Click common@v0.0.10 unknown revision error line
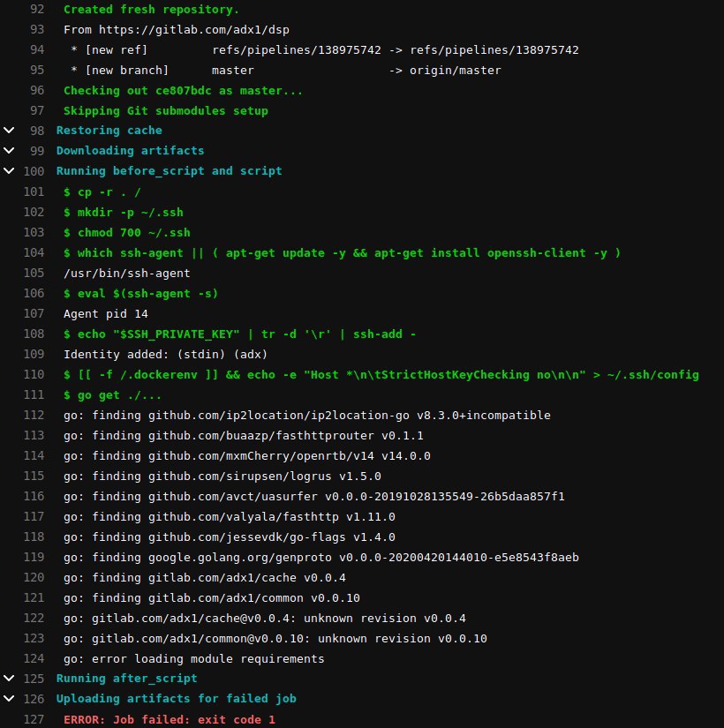Viewport: 724px width, 728px height. tap(275, 639)
